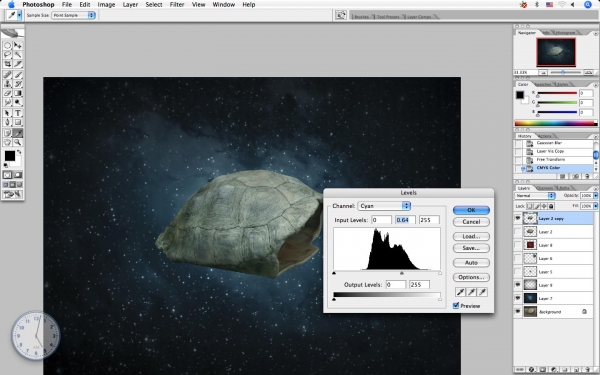This screenshot has height=375, width=600.
Task: Select the Move tool
Action: 18,45
